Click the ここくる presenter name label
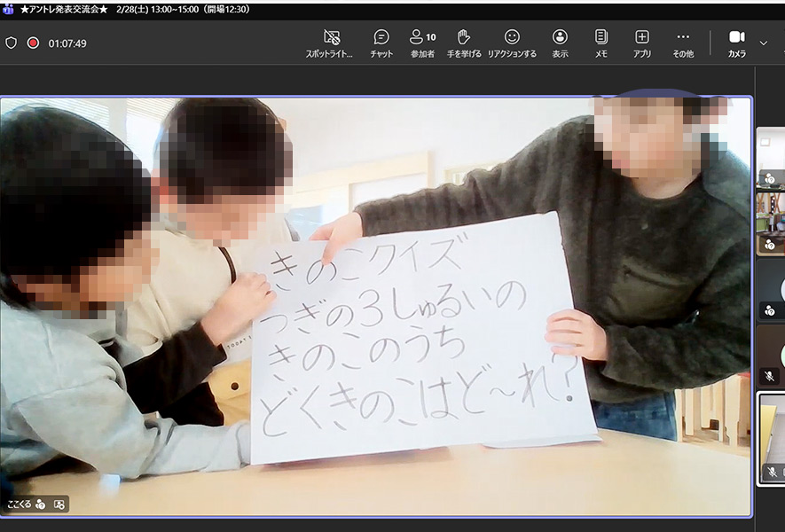 tap(20, 505)
